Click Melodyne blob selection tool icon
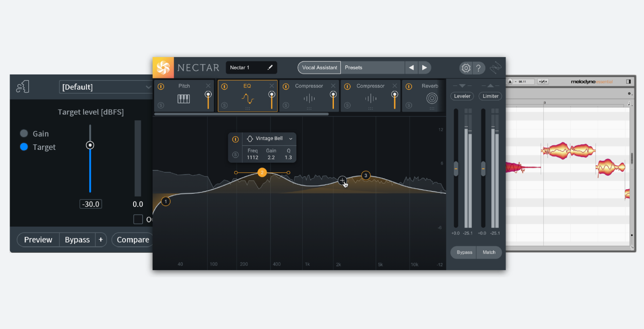Screen dimensions: 644x329 [543, 82]
